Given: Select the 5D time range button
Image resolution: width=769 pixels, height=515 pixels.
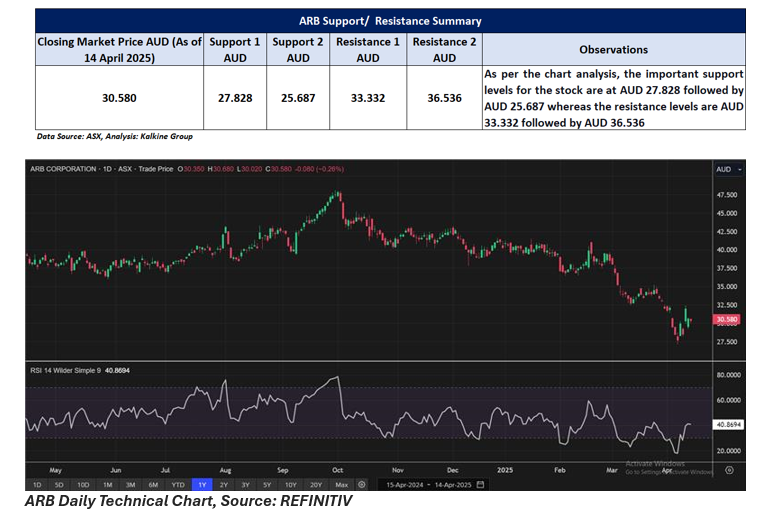Looking at the screenshot, I should coord(59,485).
